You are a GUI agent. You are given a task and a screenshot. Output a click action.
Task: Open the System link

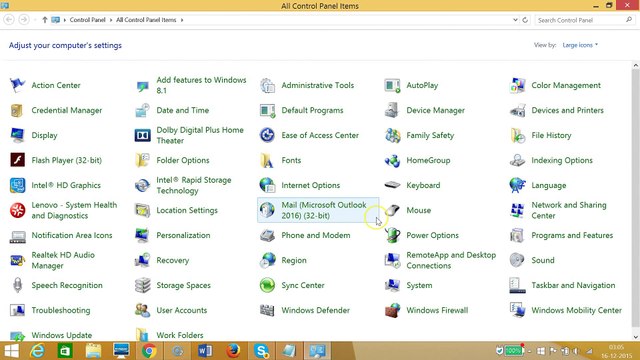pyautogui.click(x=419, y=285)
